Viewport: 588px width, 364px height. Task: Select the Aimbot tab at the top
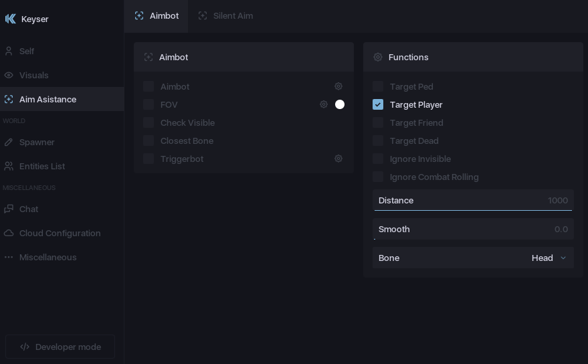coord(157,15)
